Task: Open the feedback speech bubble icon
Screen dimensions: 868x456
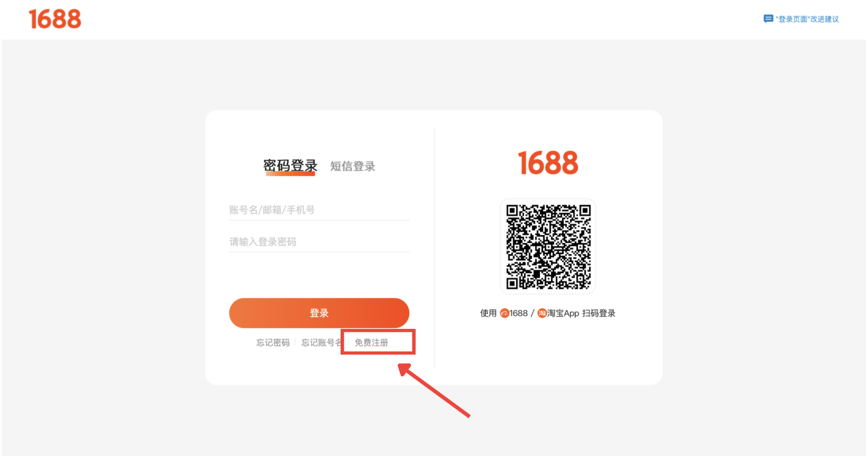Action: pos(768,19)
